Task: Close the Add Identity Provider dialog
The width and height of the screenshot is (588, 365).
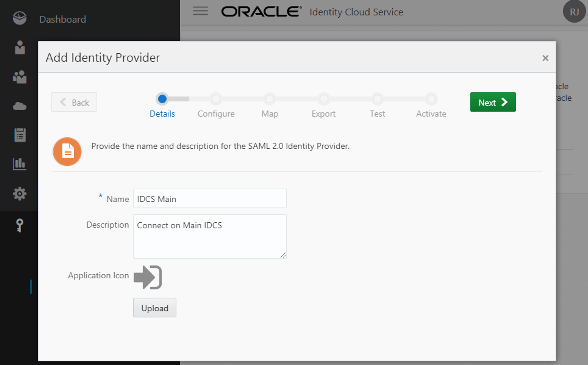Action: pyautogui.click(x=545, y=58)
